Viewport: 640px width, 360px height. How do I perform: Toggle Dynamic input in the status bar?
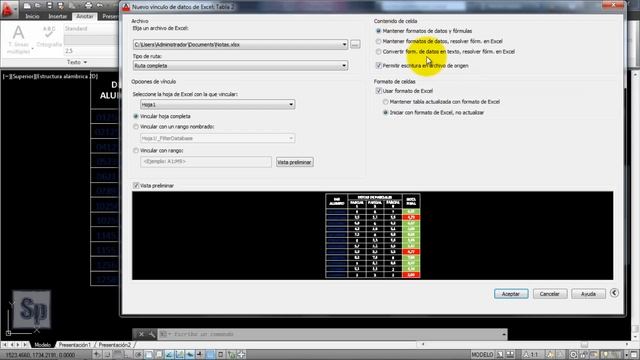tap(190, 354)
